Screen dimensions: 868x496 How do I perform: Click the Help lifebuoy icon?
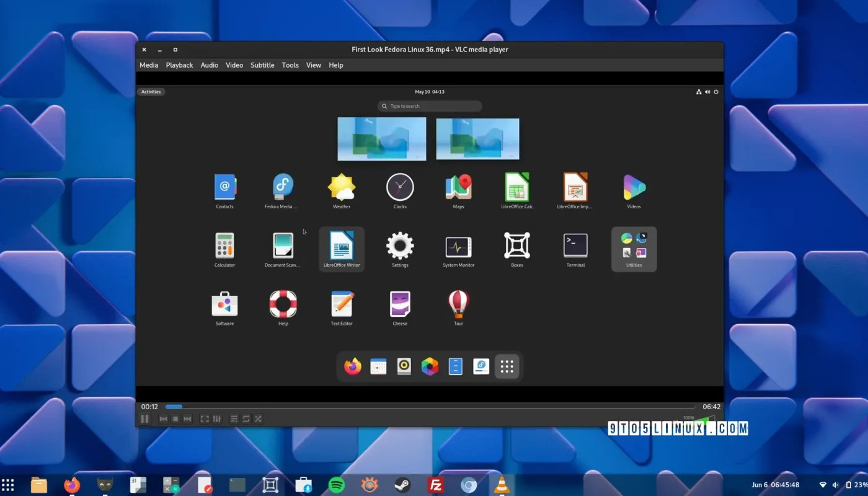click(x=283, y=304)
